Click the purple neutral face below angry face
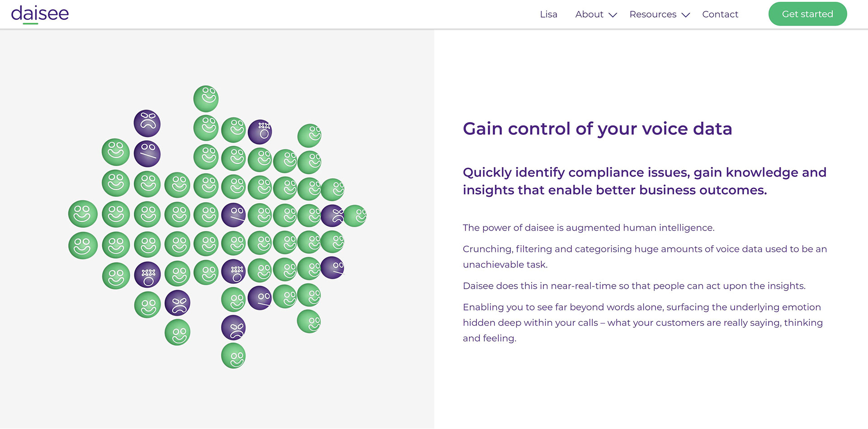The height and width of the screenshot is (429, 868). coord(147,154)
